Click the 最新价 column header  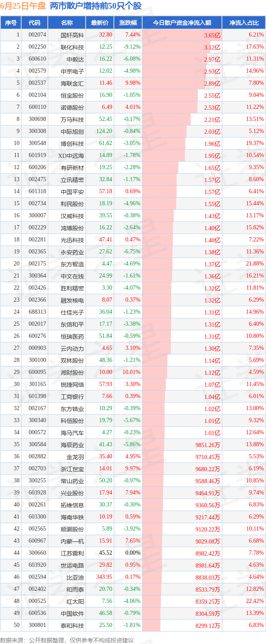[100, 23]
